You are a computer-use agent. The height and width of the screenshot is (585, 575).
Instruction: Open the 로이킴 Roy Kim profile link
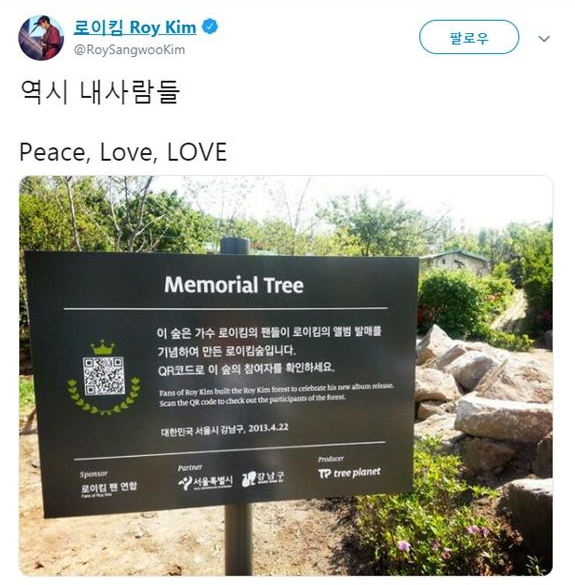(135, 28)
